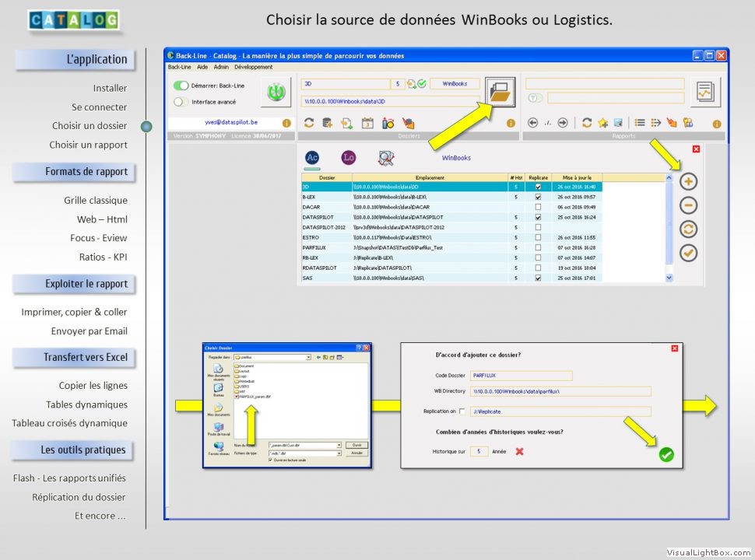Click the 'Dossier' column header

tap(327, 177)
